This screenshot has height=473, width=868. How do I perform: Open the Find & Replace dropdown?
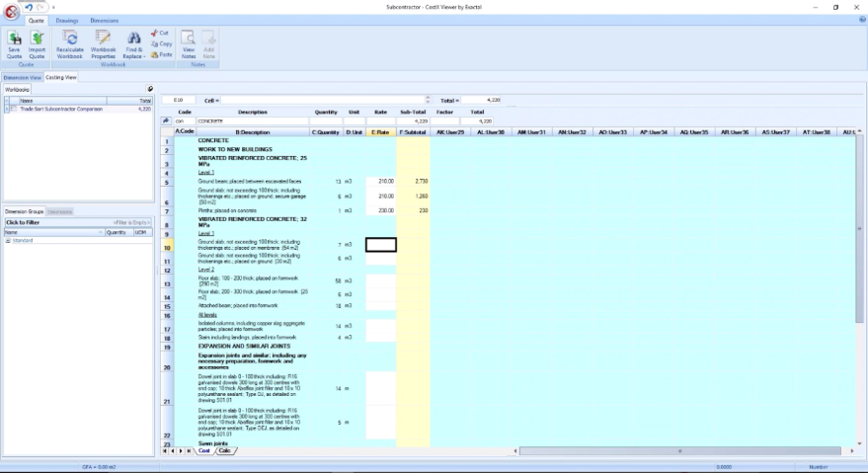(133, 44)
